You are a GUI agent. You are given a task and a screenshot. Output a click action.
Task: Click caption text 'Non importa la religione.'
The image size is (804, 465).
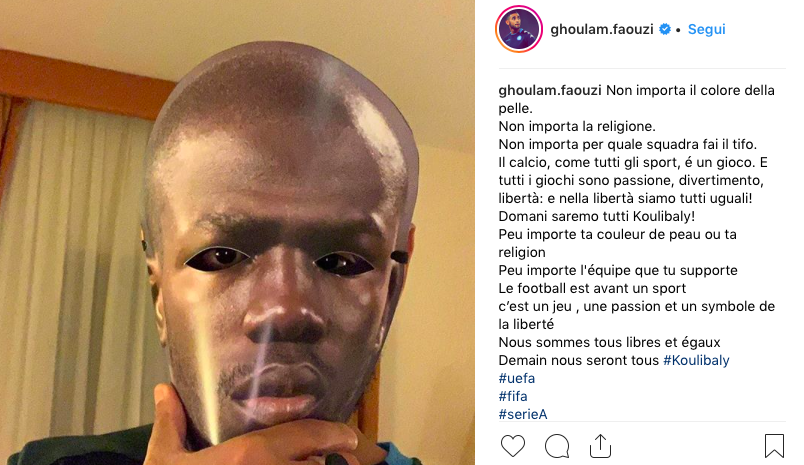(577, 126)
